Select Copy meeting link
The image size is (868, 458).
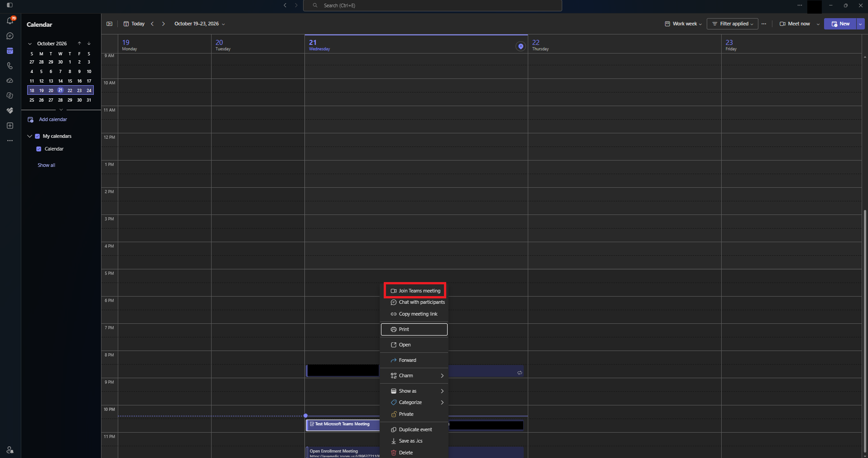pos(415,314)
